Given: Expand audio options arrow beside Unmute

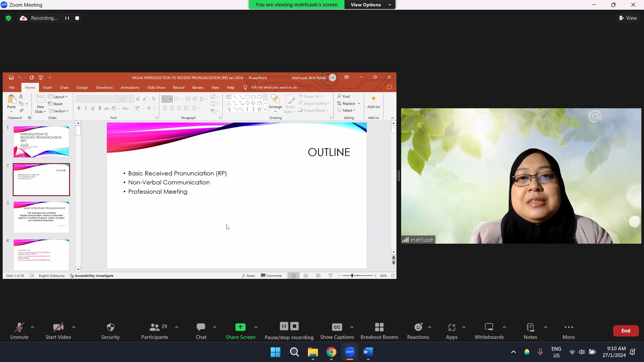Looking at the screenshot, I should tap(33, 327).
